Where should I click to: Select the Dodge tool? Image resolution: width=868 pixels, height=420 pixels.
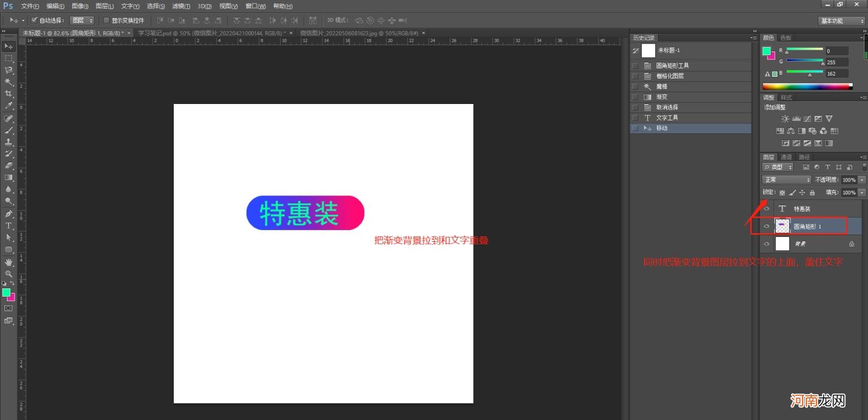pos(8,201)
